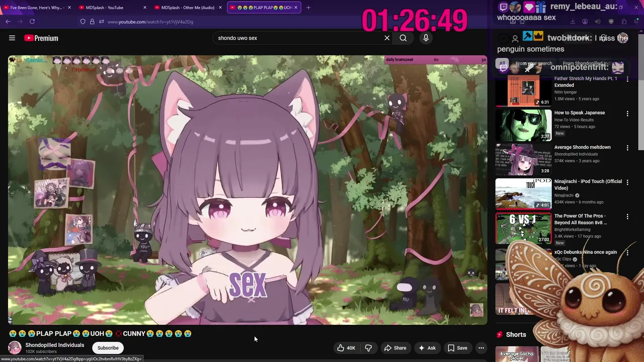Screen dimensions: 644x362
Task: Open browser downloads icon in toolbar
Action: click(x=573, y=22)
